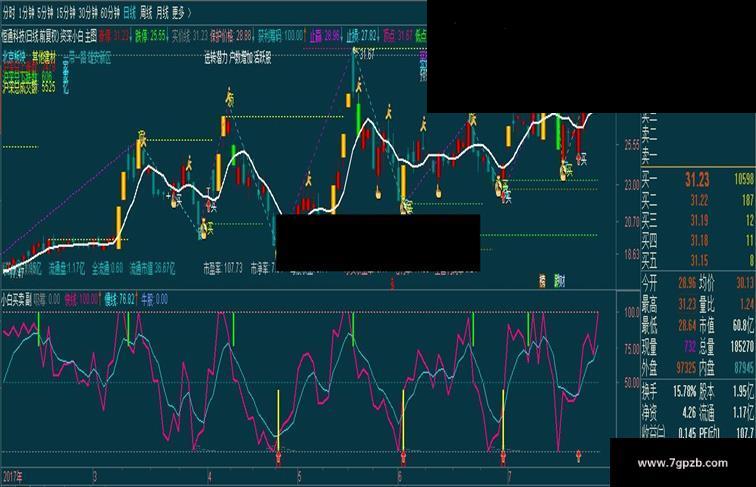Click the 快线 100.00 indicator value

pos(81,300)
